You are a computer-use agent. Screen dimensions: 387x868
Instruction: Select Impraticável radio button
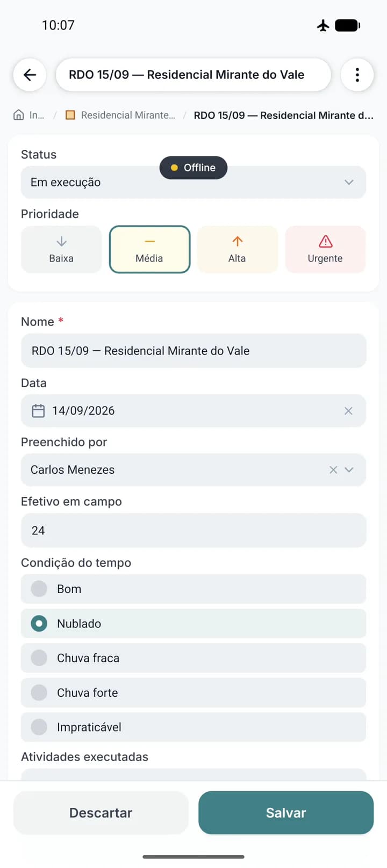coord(39,727)
